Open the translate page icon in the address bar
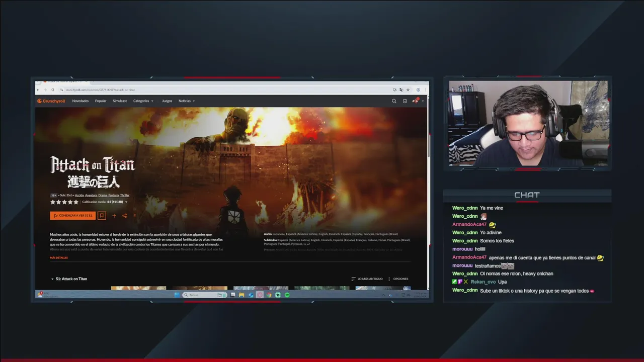The image size is (644, 362). tap(401, 90)
